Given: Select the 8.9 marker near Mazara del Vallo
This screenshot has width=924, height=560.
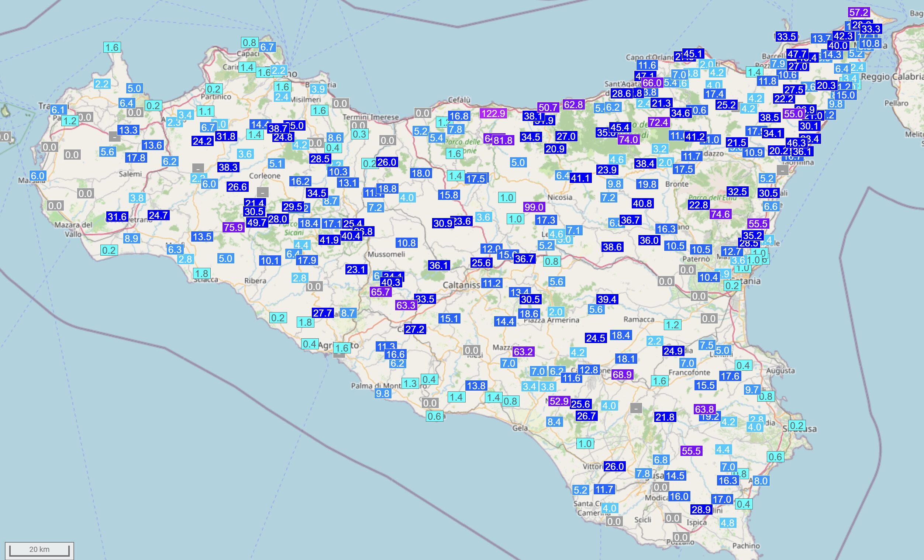Looking at the screenshot, I should point(132,238).
